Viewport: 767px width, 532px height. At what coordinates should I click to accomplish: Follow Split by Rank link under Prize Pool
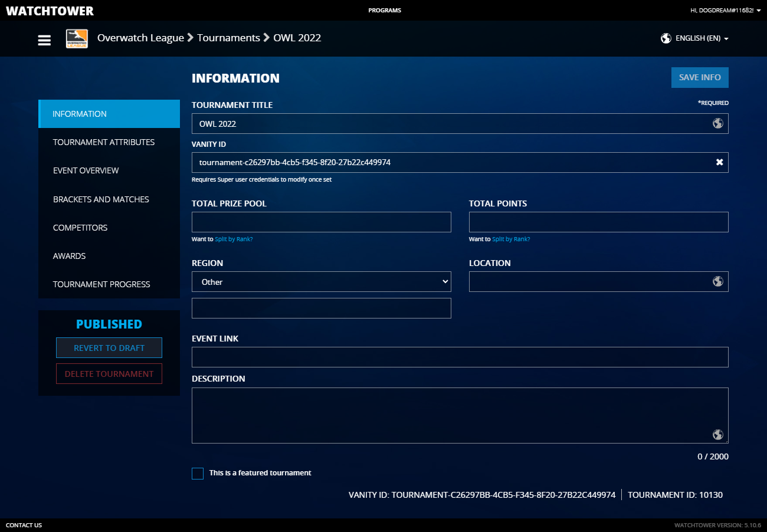click(x=234, y=239)
